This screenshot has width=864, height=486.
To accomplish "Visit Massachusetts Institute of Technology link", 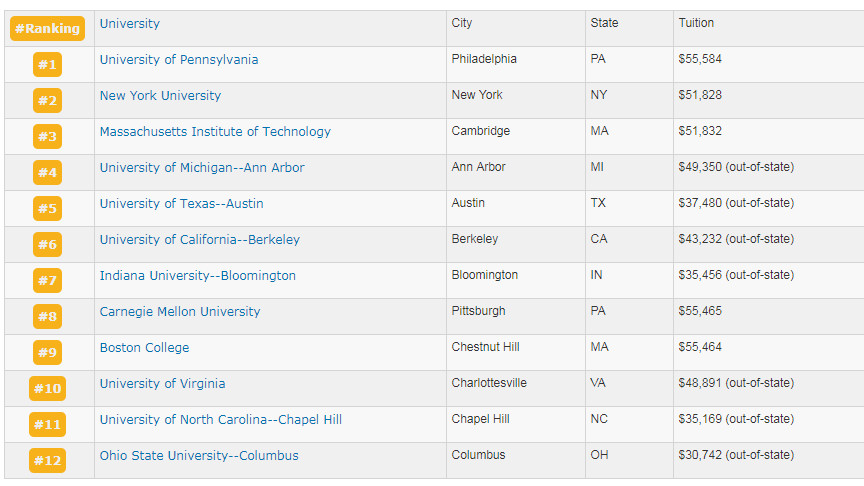I will click(x=215, y=132).
